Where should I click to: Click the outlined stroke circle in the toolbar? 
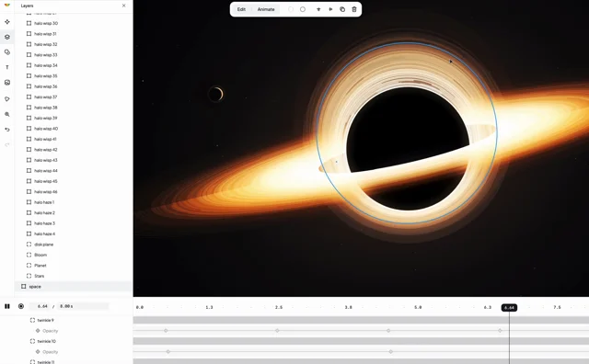pyautogui.click(x=303, y=9)
